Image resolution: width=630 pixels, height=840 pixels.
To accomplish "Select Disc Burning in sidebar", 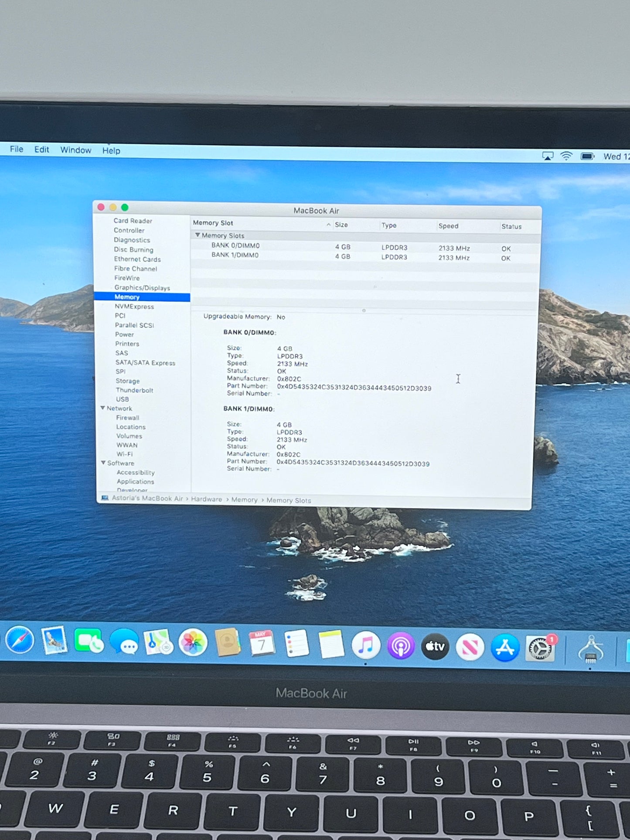I will pos(133,249).
